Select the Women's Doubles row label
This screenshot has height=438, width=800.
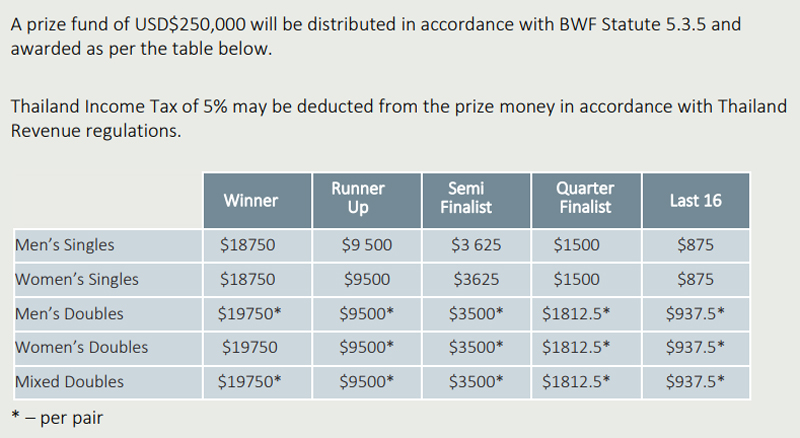pos(82,347)
